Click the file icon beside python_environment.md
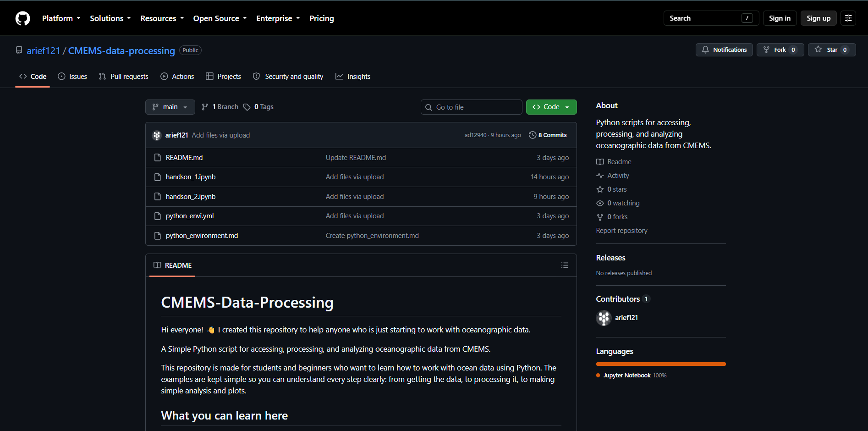Screen dimensions: 868x431 (x=158, y=236)
